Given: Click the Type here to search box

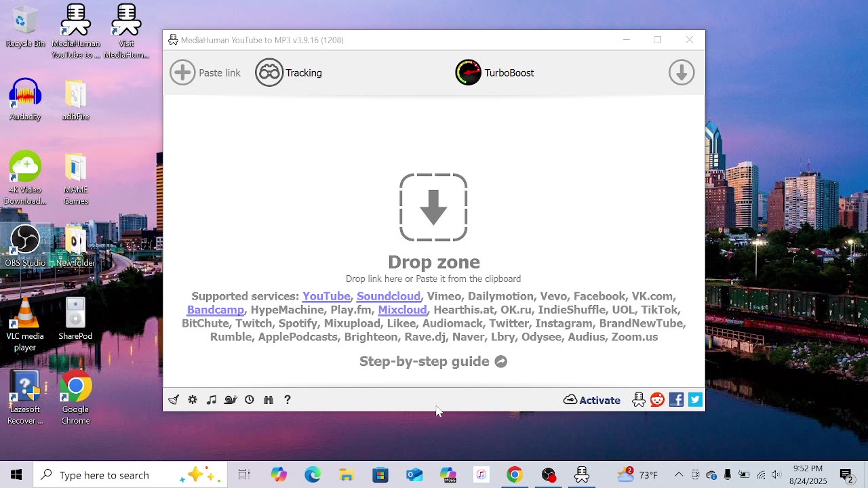Looking at the screenshot, I should (130, 475).
